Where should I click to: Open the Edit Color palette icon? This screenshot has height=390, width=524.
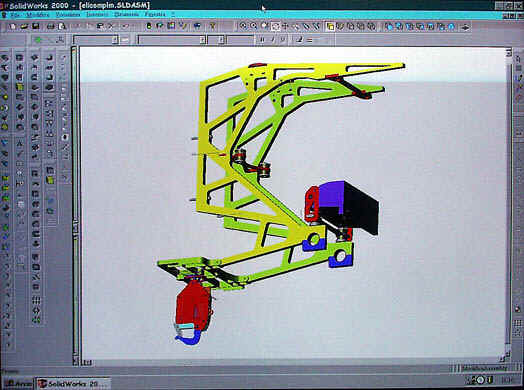(x=171, y=26)
